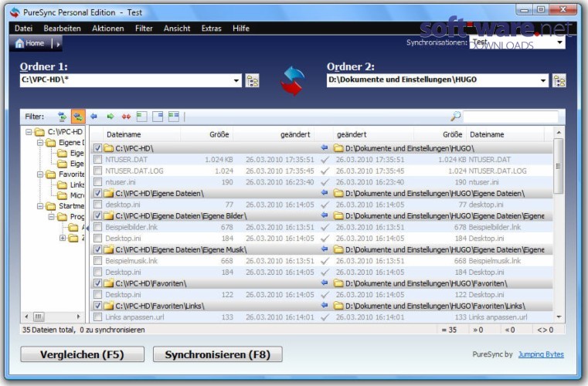
Task: Click the filter search input field
Action: coord(511,117)
